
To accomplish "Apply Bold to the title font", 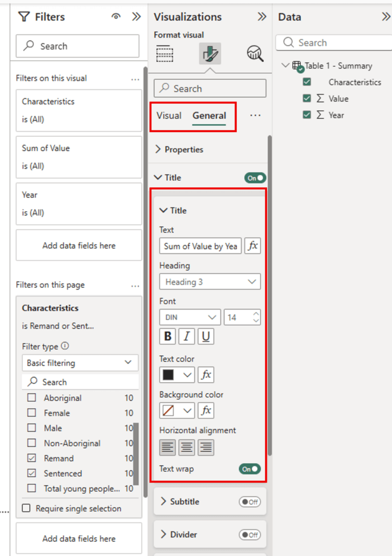I will [168, 337].
